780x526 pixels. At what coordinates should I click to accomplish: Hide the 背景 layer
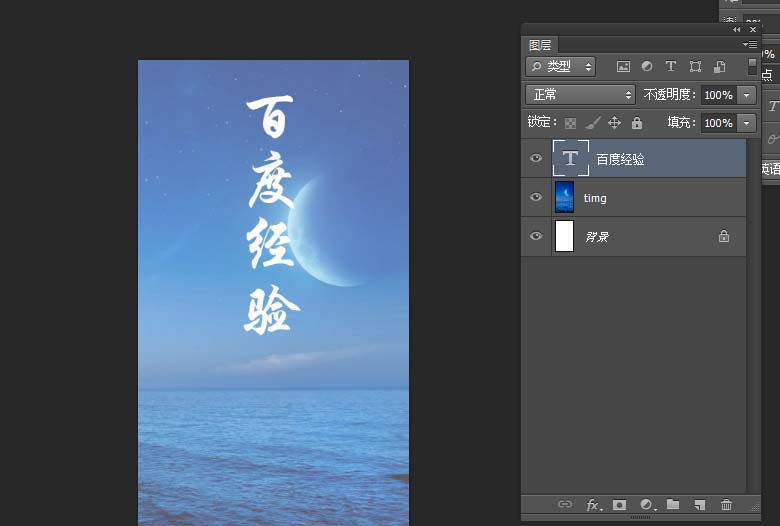click(536, 236)
